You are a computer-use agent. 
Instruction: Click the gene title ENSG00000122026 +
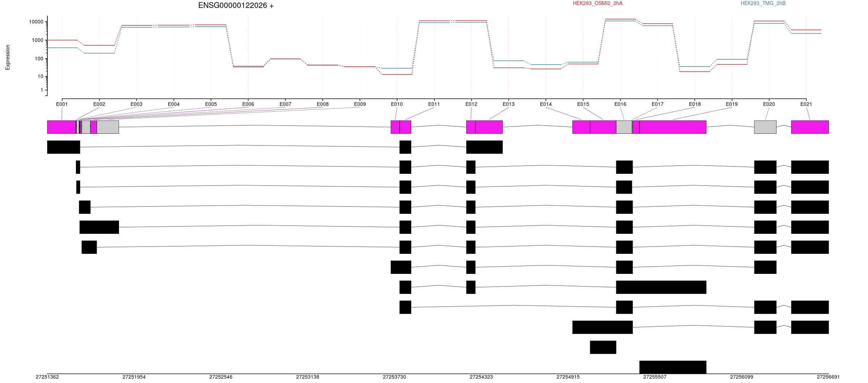click(236, 5)
